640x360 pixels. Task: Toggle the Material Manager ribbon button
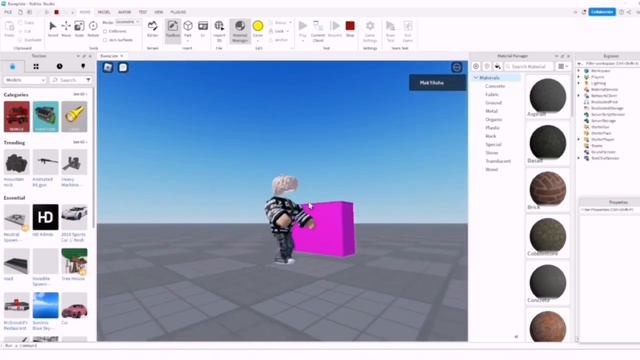tap(240, 31)
